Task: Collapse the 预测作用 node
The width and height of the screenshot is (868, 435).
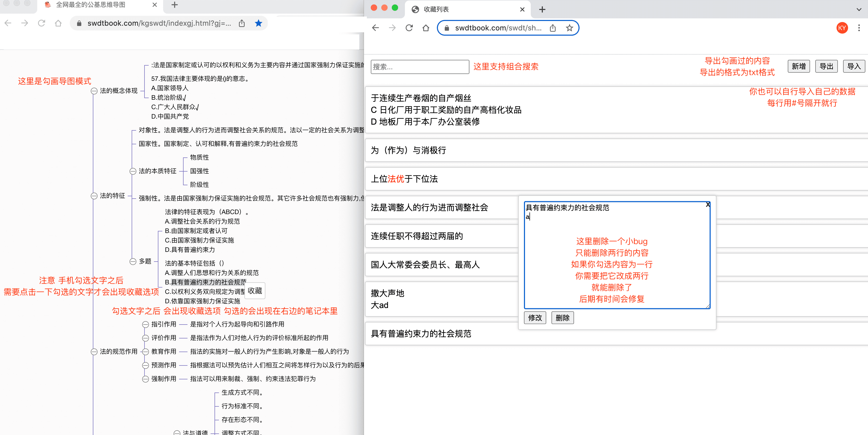Action: 145,365
